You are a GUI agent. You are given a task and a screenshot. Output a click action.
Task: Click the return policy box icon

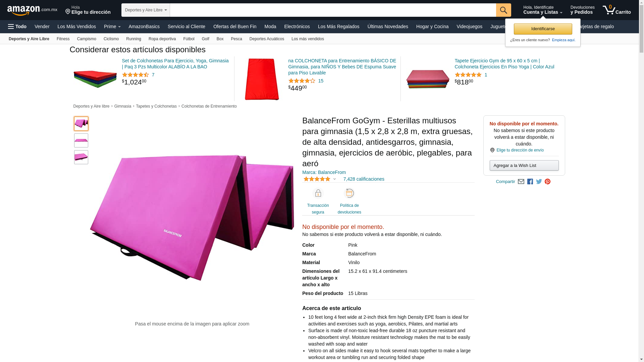pyautogui.click(x=350, y=193)
